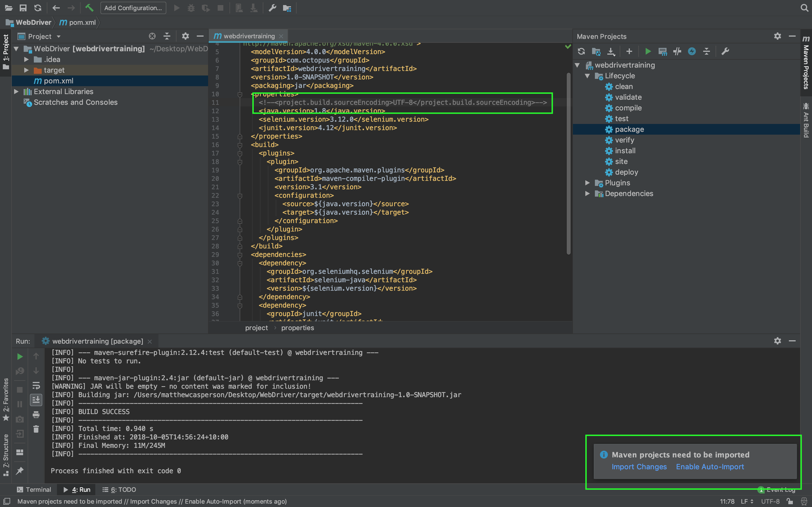
Task: Click Enable Auto-Import link
Action: point(710,467)
